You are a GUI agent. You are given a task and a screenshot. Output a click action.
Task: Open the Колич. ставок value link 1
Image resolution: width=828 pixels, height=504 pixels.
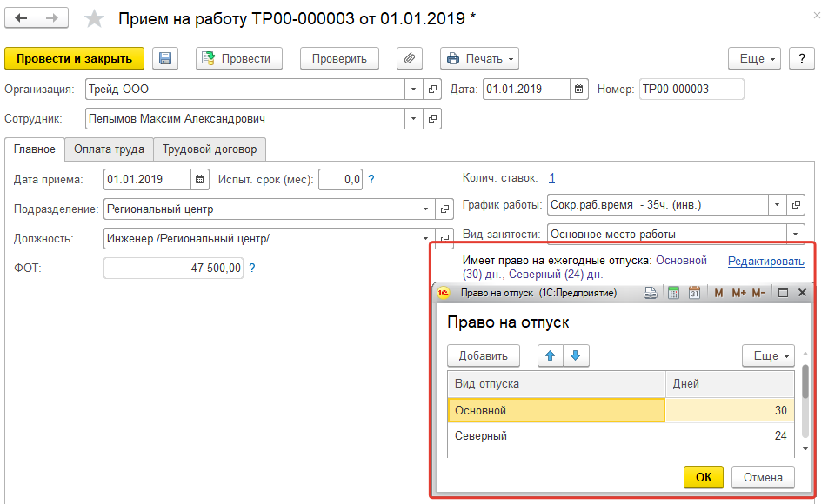click(551, 178)
